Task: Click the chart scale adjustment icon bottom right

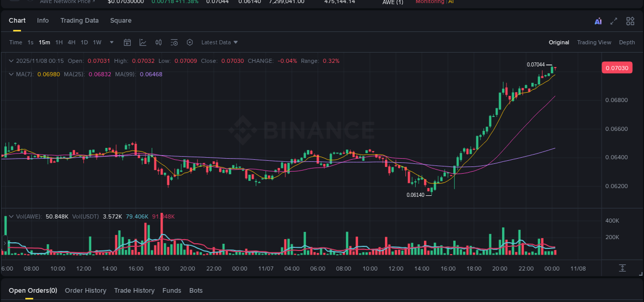Action: point(622,268)
